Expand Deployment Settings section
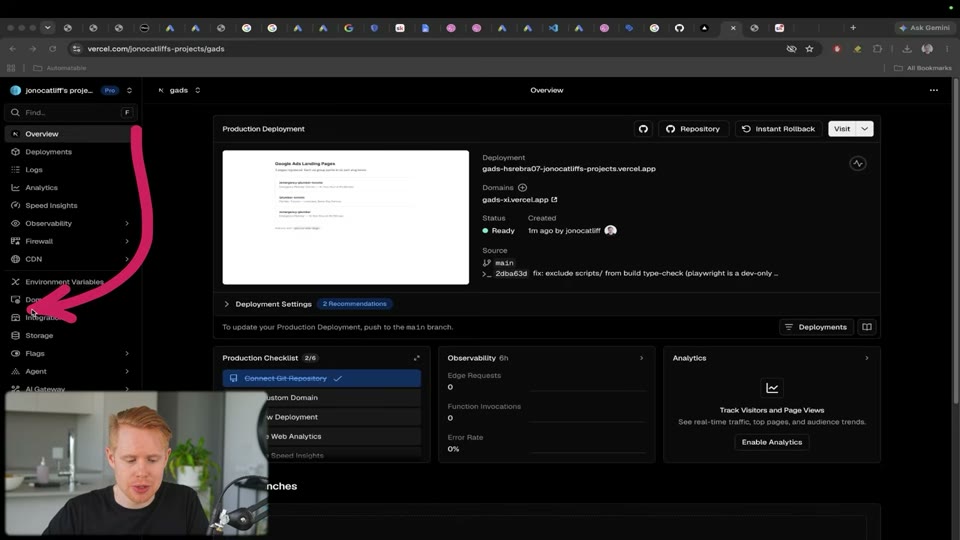The height and width of the screenshot is (540, 960). tap(268, 304)
